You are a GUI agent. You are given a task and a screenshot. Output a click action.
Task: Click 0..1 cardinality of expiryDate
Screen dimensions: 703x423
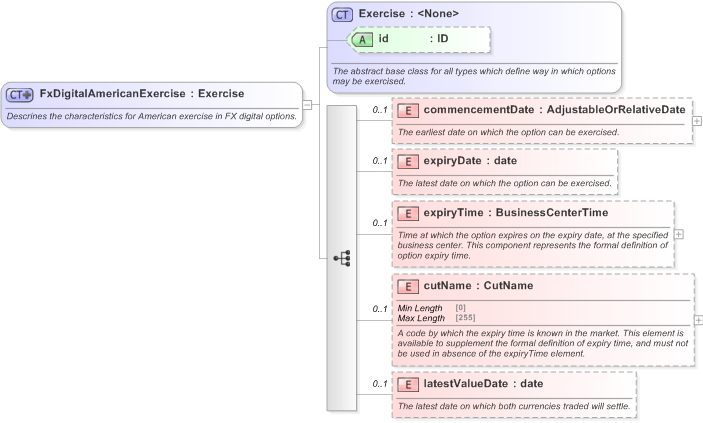[x=380, y=161]
